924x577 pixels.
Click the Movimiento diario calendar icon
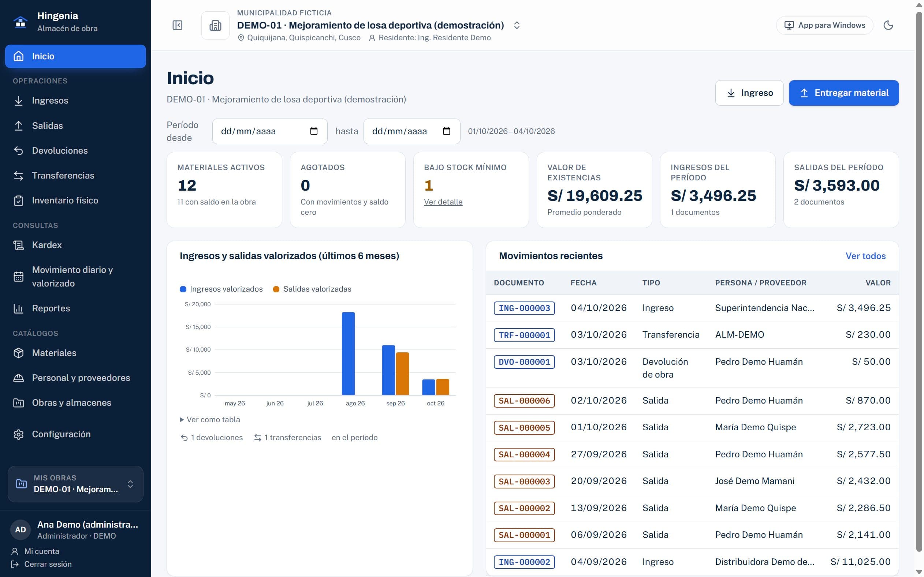point(18,276)
